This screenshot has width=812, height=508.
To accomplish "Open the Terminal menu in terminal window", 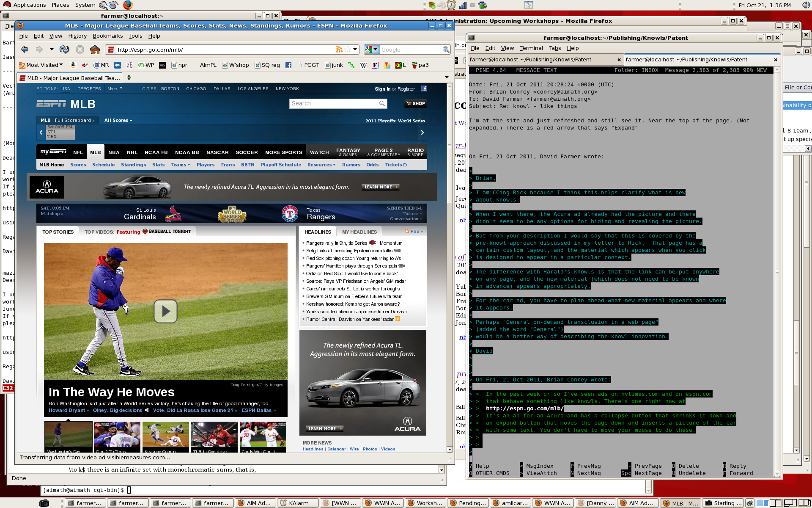I will (x=531, y=48).
